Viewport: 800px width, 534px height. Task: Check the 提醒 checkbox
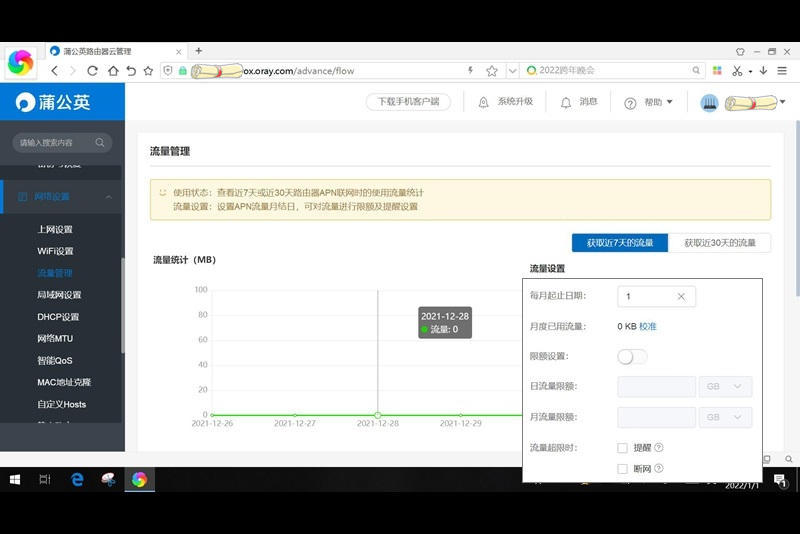point(623,448)
